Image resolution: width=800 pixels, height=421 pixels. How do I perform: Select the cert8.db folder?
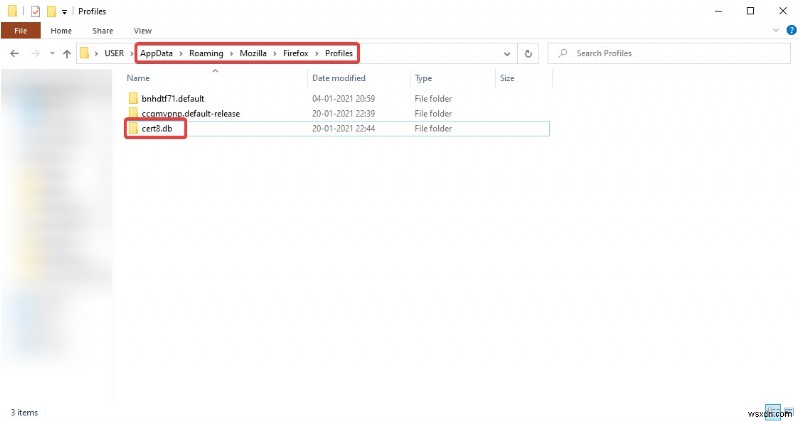pyautogui.click(x=159, y=128)
